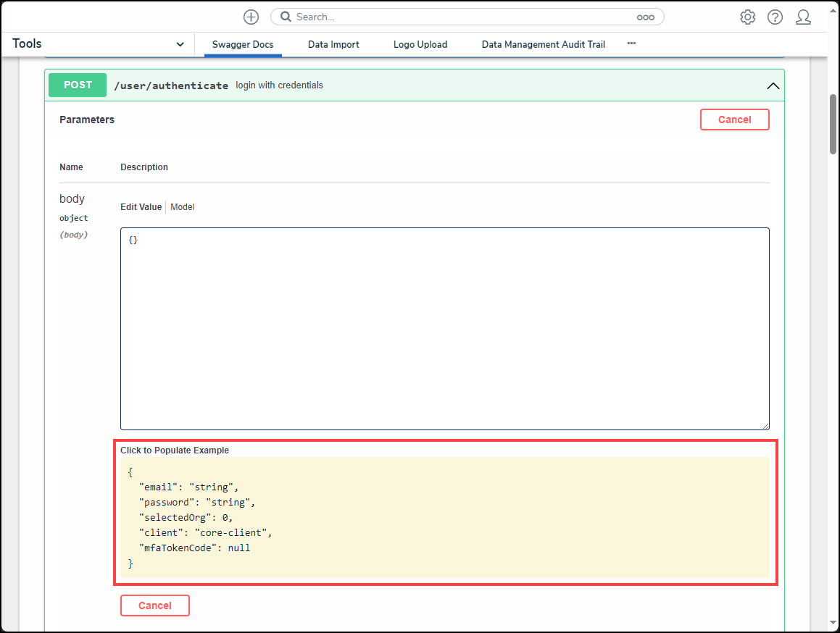Image resolution: width=840 pixels, height=633 pixels.
Task: Select the Edit Value link
Action: tap(141, 207)
